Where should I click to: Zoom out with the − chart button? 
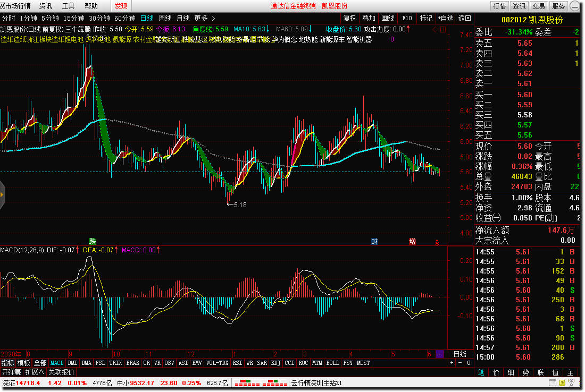(x=460, y=363)
